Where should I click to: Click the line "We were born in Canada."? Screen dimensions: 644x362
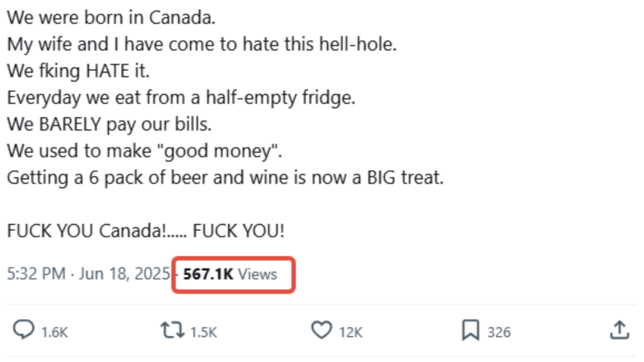[x=112, y=18]
